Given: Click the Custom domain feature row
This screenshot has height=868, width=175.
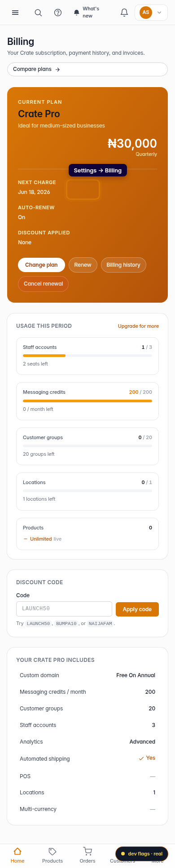Looking at the screenshot, I should [x=87, y=675].
